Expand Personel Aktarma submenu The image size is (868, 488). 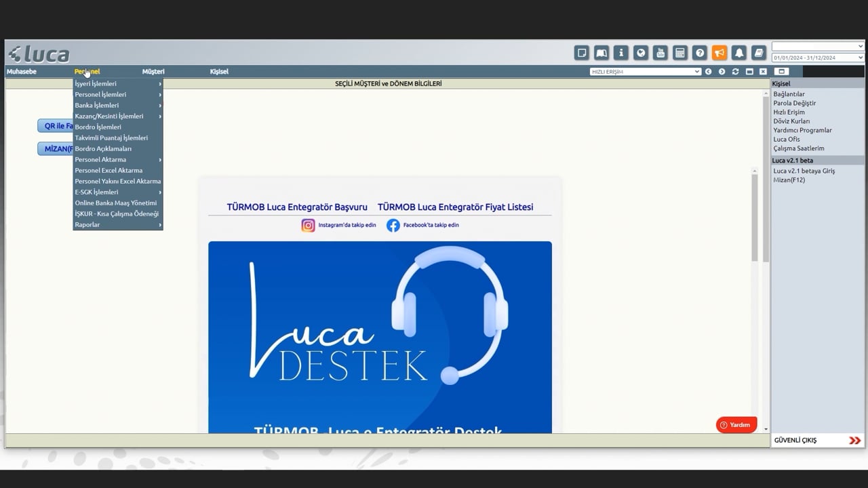118,159
